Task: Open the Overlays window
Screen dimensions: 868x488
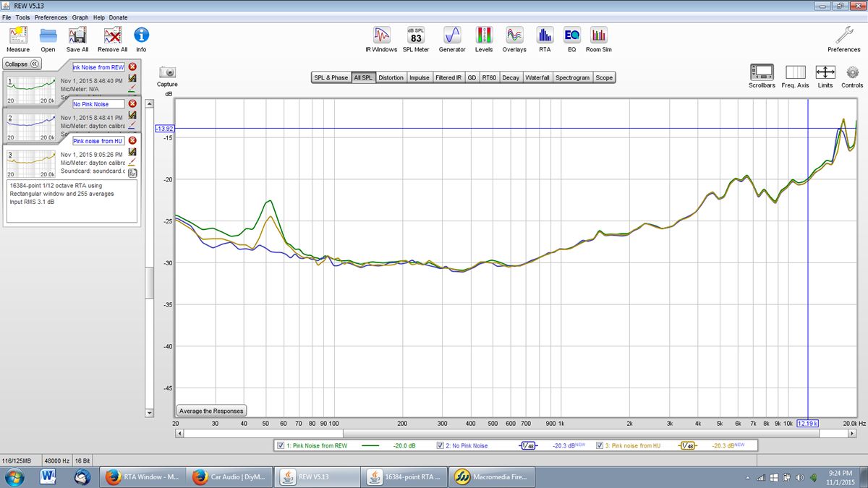Action: 514,36
